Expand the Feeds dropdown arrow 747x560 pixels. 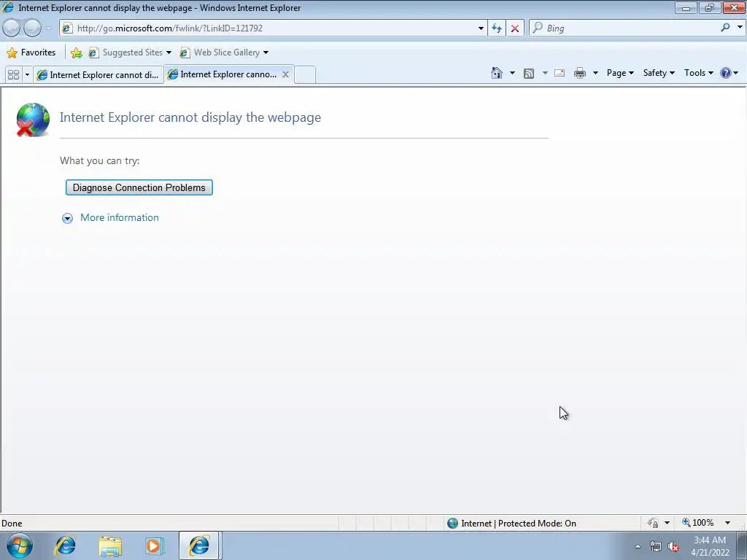545,73
